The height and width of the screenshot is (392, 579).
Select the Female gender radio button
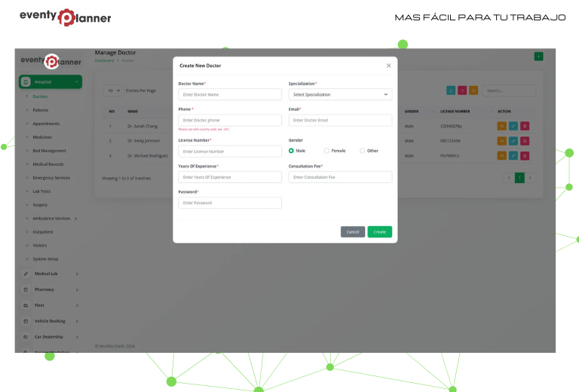(326, 151)
